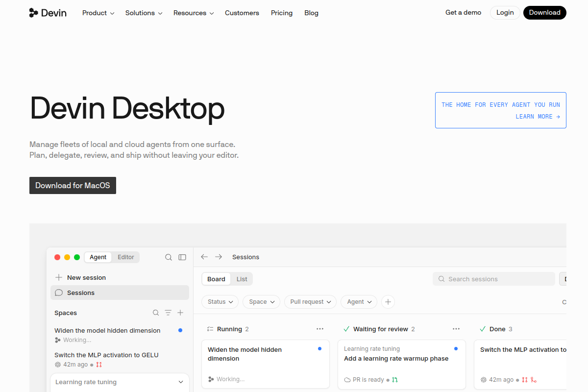Click the Search sessions field
Screen dimensions: 588x392
pyautogui.click(x=494, y=279)
